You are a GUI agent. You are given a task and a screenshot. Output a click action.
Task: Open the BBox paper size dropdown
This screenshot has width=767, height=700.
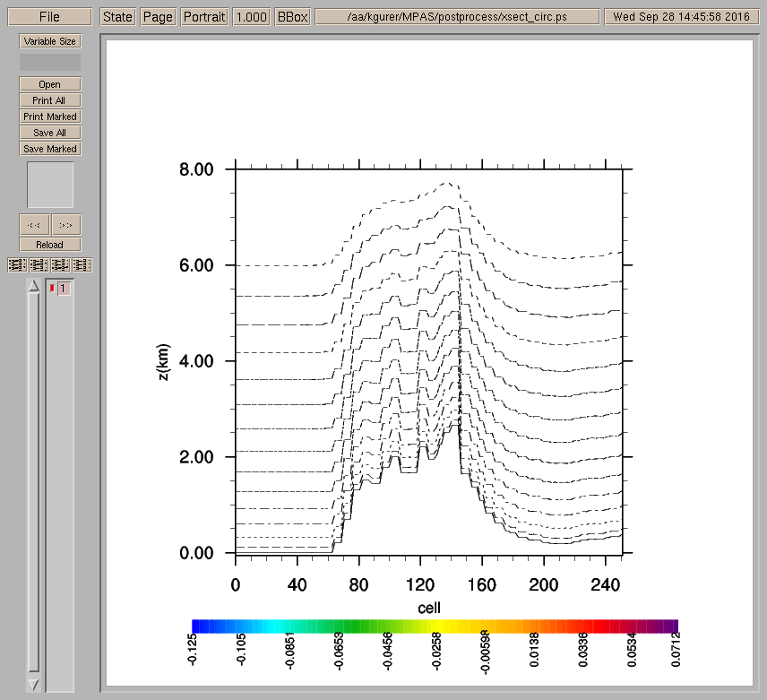(292, 17)
